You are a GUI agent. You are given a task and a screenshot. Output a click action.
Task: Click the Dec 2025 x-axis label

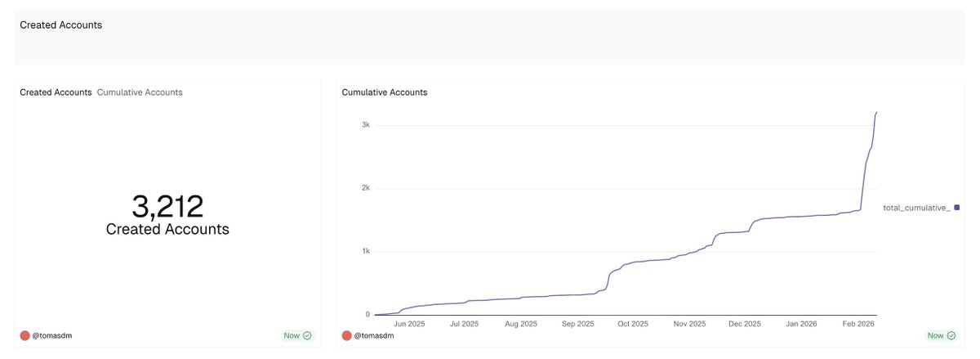(745, 324)
